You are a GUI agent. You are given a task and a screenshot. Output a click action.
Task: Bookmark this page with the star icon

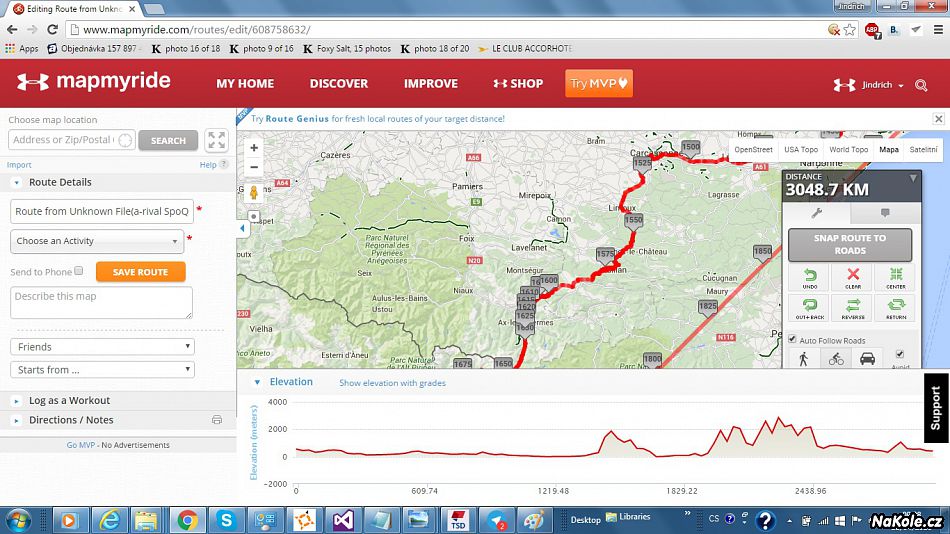[850, 30]
